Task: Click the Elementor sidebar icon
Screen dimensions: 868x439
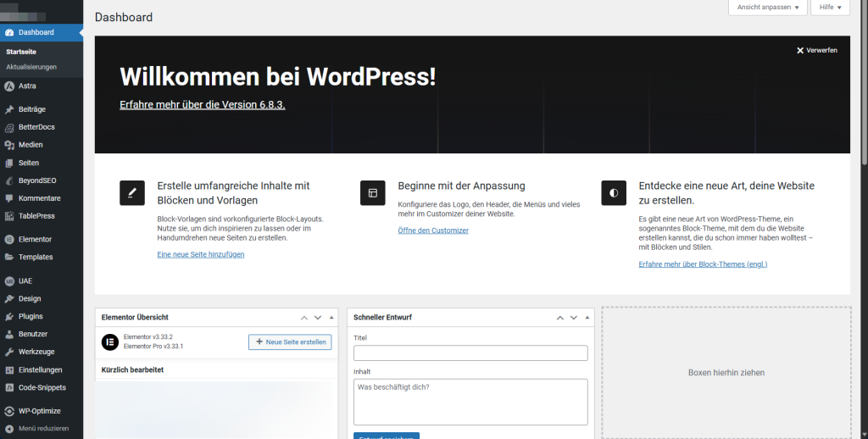Action: pyautogui.click(x=9, y=240)
